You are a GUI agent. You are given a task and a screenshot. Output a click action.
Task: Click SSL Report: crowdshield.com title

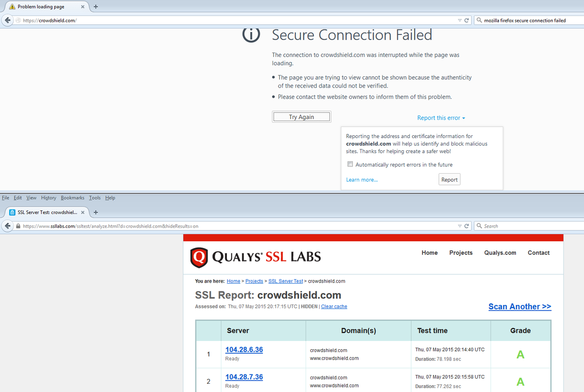click(x=268, y=295)
